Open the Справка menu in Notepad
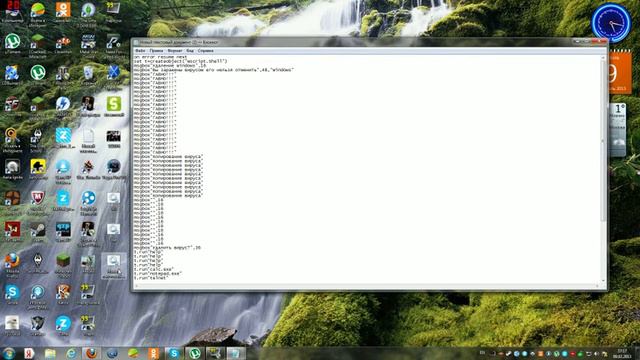 click(206, 51)
